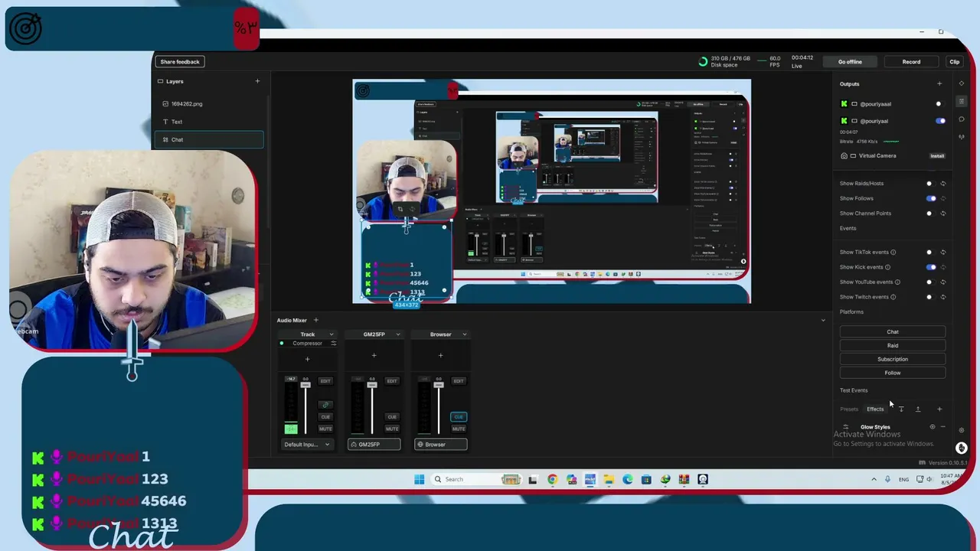Viewport: 980px width, 551px height.
Task: Select the Text layer
Action: [x=209, y=122]
